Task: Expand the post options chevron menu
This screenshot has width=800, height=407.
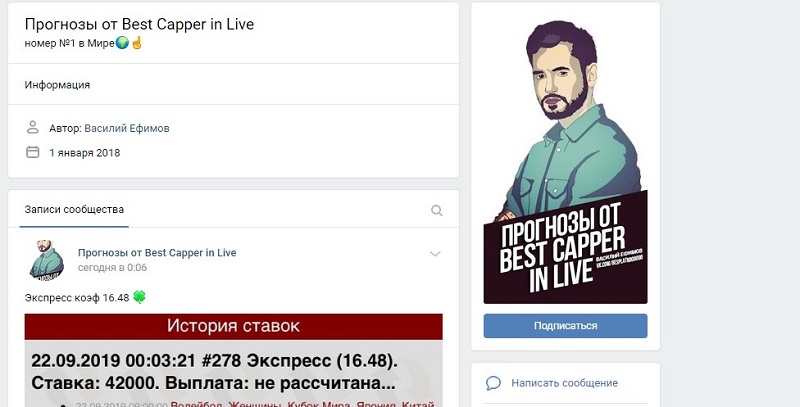Action: 435,253
